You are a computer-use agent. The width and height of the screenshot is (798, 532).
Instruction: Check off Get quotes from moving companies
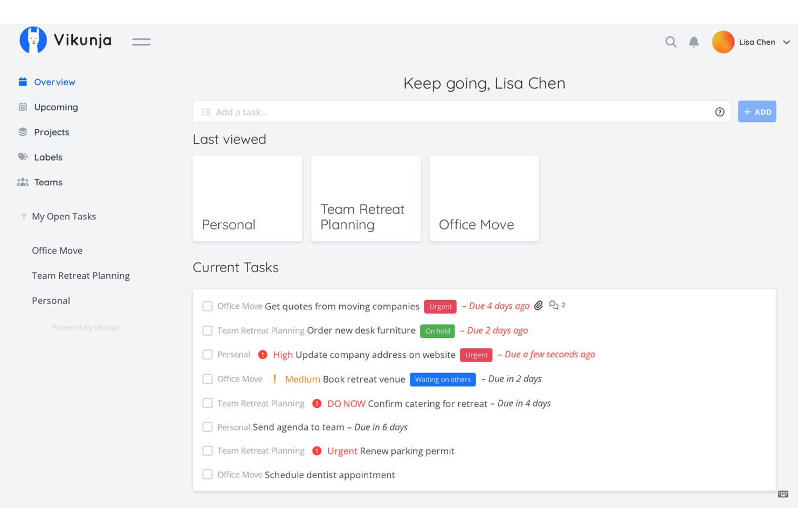point(207,306)
